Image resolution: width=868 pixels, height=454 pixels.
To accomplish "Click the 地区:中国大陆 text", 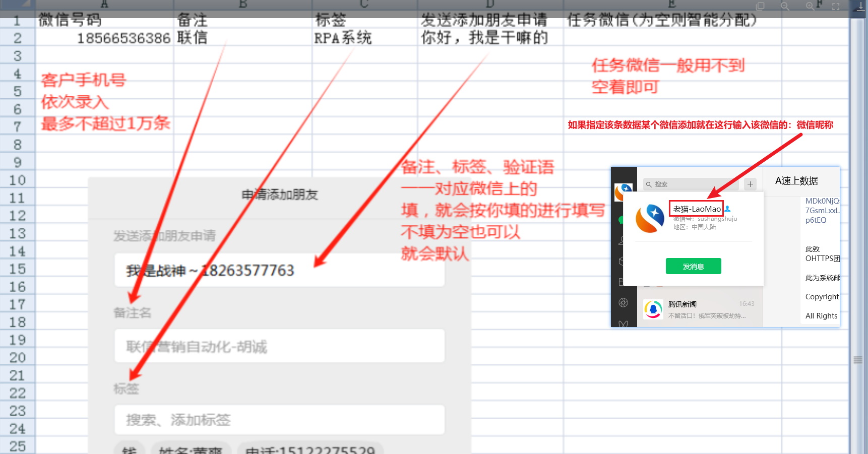I will [x=695, y=227].
